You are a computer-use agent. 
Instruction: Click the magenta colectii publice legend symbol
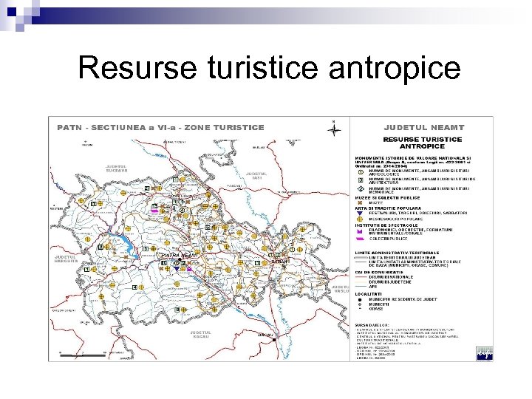pos(360,239)
